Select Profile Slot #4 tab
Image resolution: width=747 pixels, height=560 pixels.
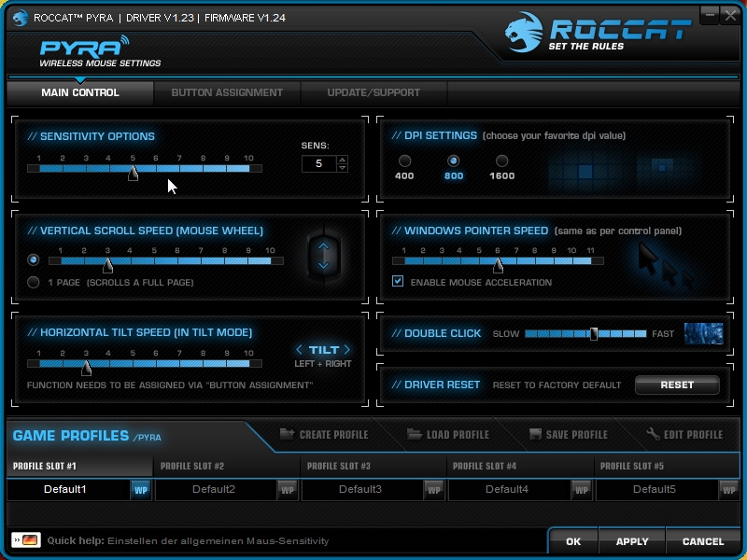pyautogui.click(x=520, y=466)
